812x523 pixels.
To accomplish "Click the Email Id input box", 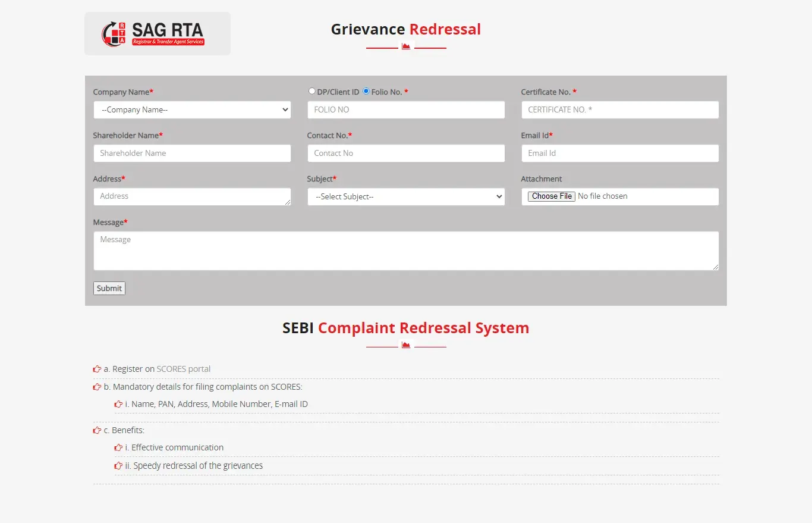I will tap(620, 154).
